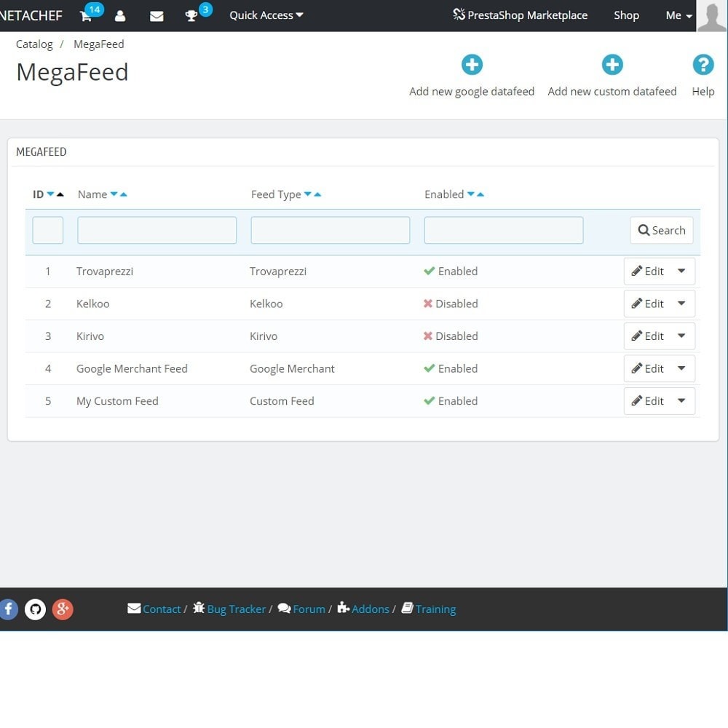
Task: Select the Custom Feed type cell
Action: pyautogui.click(x=282, y=401)
